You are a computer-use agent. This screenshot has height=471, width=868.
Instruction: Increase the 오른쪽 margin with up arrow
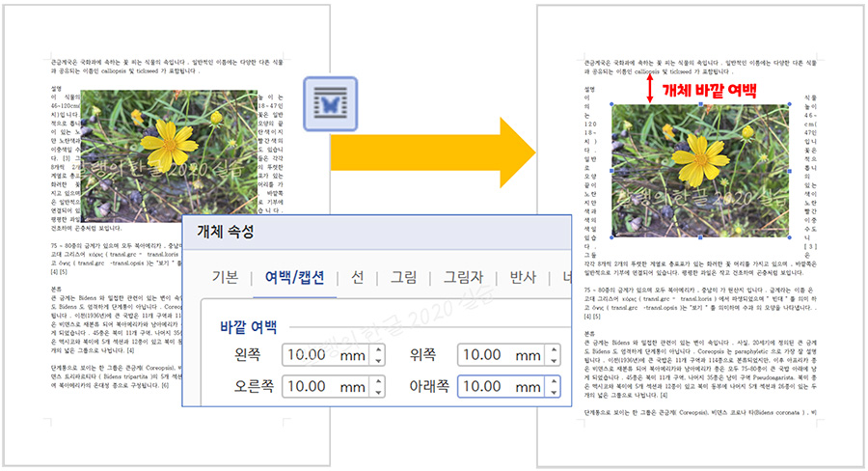pos(379,380)
